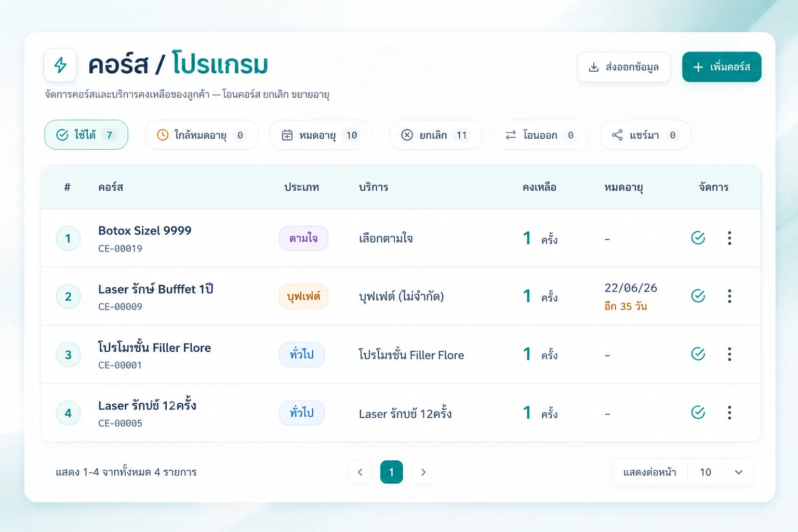The image size is (798, 532).
Task: Click the row number 3 circle
Action: pyautogui.click(x=68, y=355)
